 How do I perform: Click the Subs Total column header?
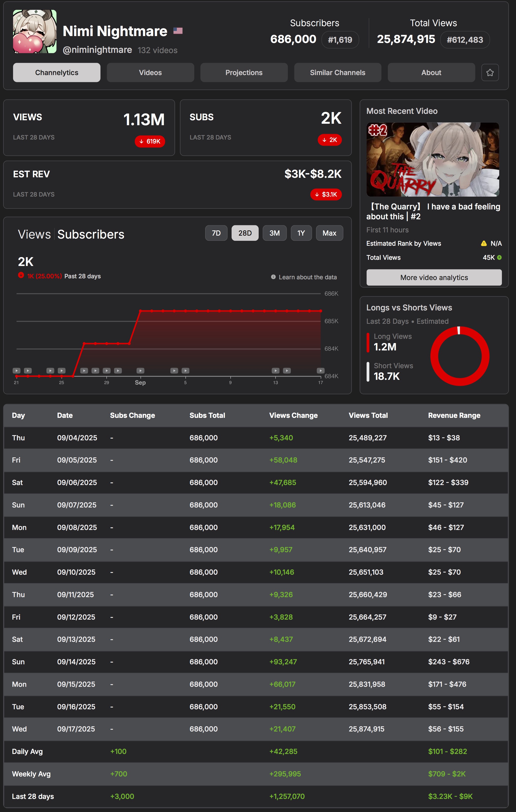point(207,415)
